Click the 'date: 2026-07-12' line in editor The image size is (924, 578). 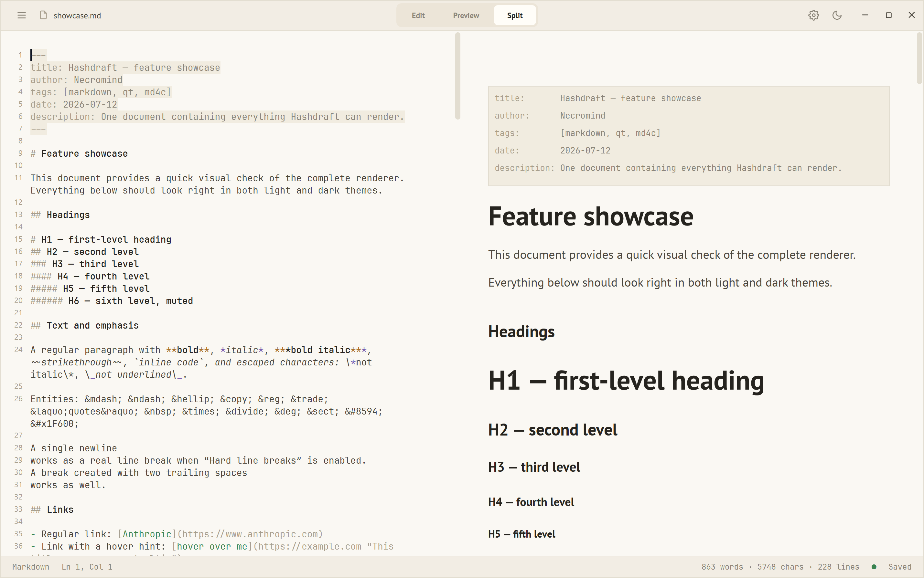[x=74, y=104]
